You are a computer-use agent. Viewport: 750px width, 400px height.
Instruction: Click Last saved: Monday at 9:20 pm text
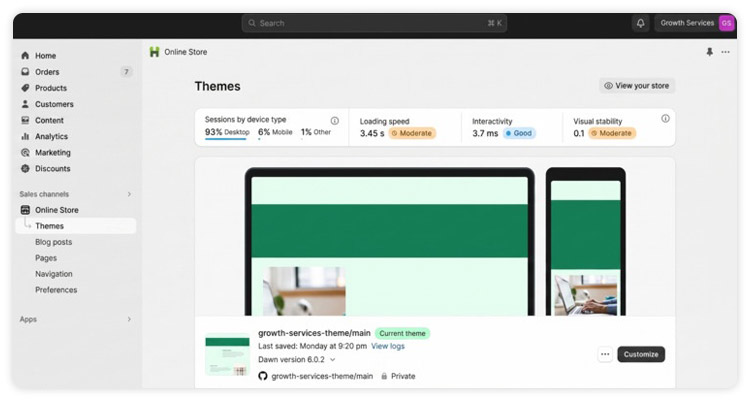point(312,346)
